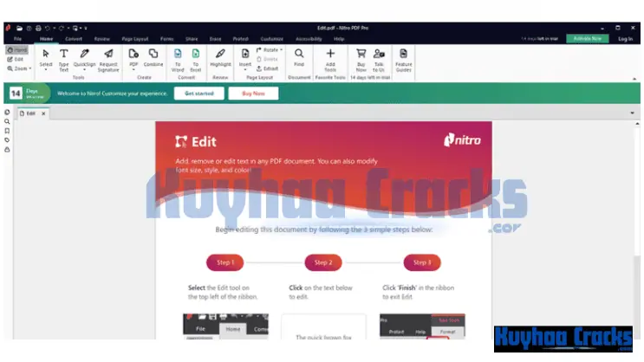This screenshot has height=362, width=644.
Task: Expand the Rotate dropdown arrow
Action: tap(281, 50)
